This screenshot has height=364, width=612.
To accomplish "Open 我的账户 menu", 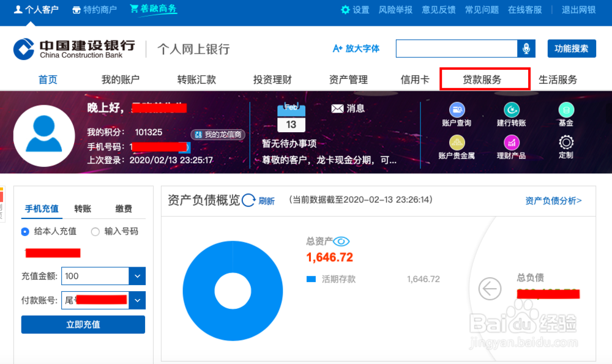I will point(120,80).
